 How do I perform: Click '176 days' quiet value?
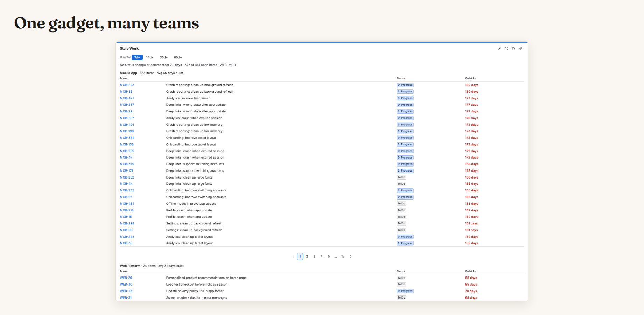(471, 118)
